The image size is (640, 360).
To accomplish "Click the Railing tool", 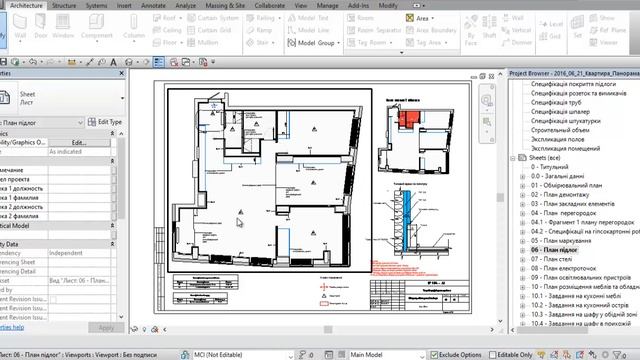I will click(x=264, y=18).
